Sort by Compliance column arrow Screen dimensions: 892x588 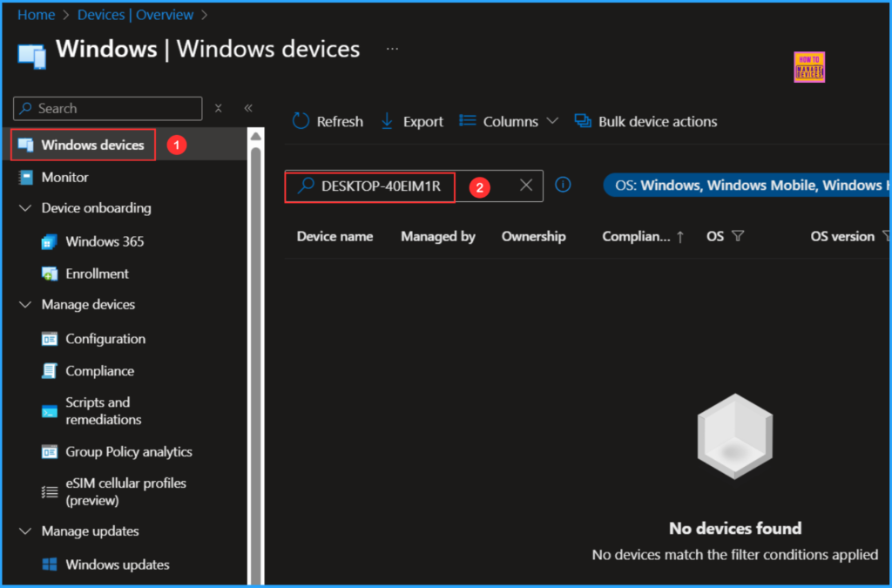pyautogui.click(x=679, y=237)
